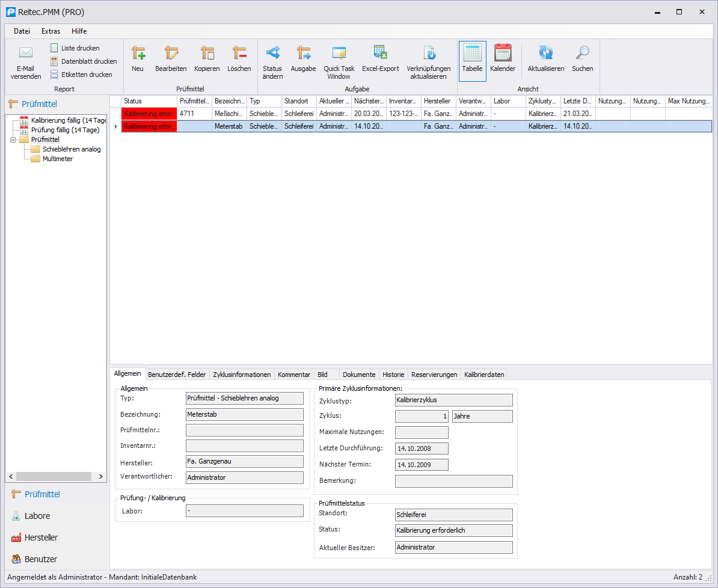Switch to the Zyklusinformationen tab
Image resolution: width=718 pixels, height=588 pixels.
pyautogui.click(x=242, y=375)
